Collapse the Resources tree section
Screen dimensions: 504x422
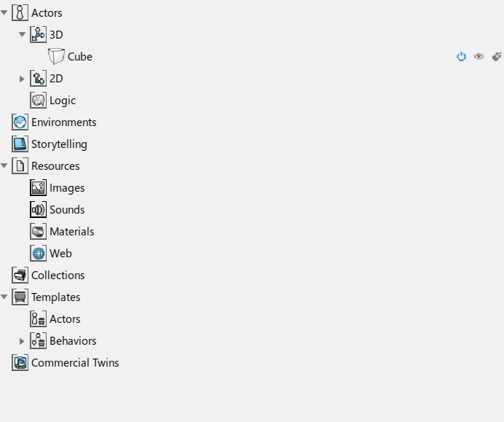click(x=4, y=166)
